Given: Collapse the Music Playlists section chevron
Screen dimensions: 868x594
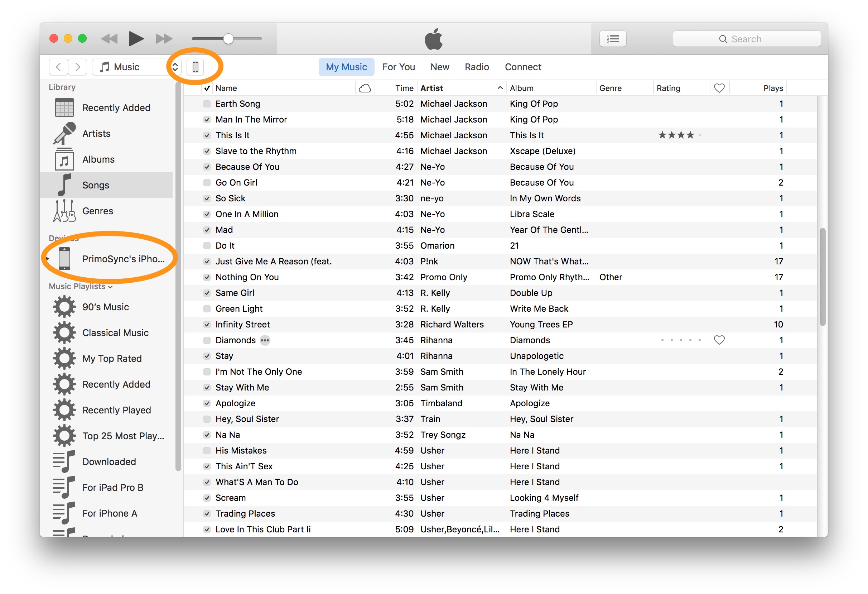Looking at the screenshot, I should pos(110,287).
